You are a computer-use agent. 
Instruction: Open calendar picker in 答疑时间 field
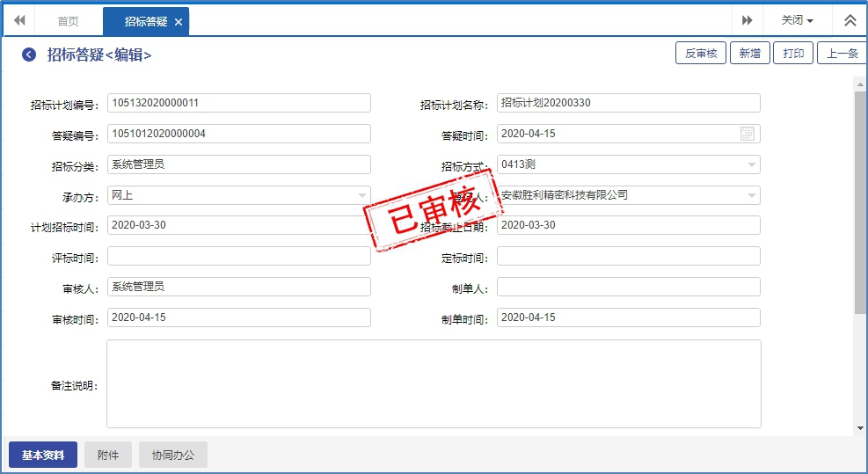click(x=748, y=134)
